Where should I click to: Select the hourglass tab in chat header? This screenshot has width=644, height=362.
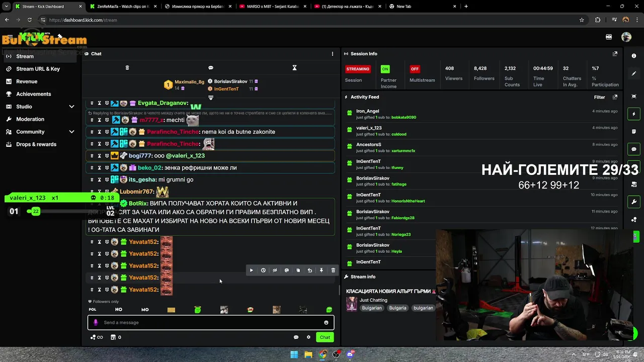coord(295,68)
